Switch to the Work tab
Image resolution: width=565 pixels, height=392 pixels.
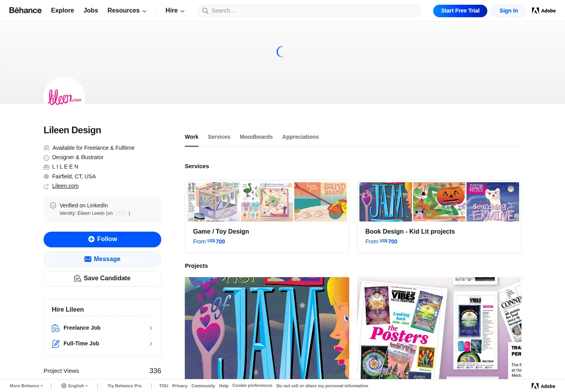tap(191, 137)
